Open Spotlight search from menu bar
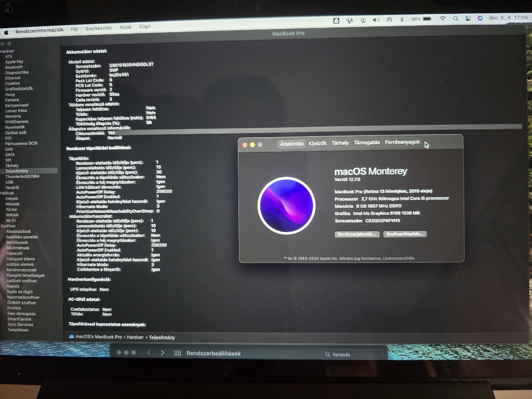This screenshot has width=532, height=399. pos(456,19)
